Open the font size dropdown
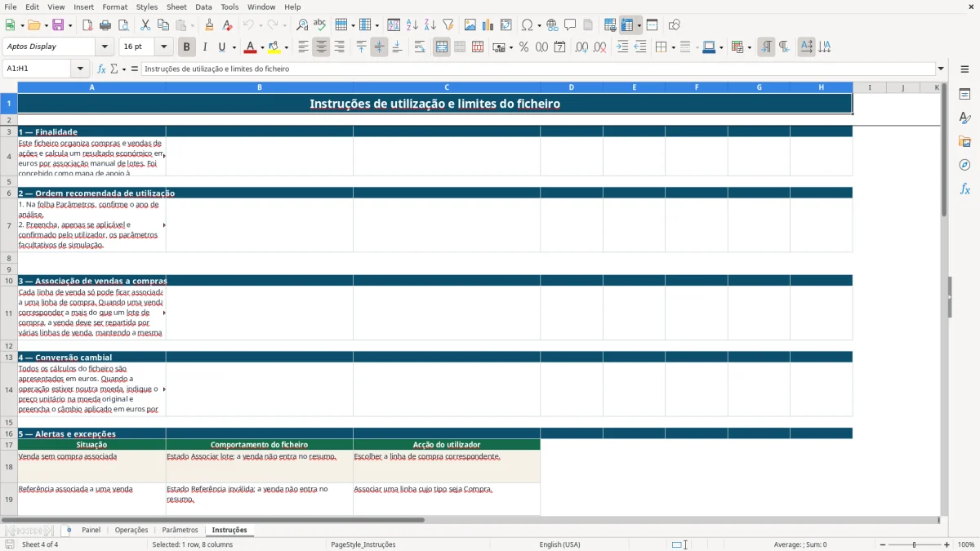This screenshot has width=980, height=551. click(163, 47)
